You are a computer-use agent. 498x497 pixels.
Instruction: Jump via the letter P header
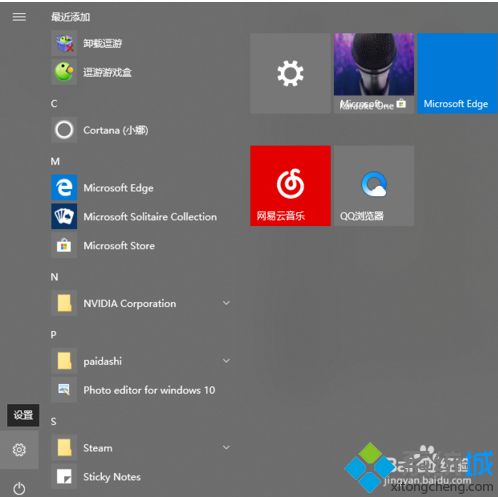click(x=53, y=335)
